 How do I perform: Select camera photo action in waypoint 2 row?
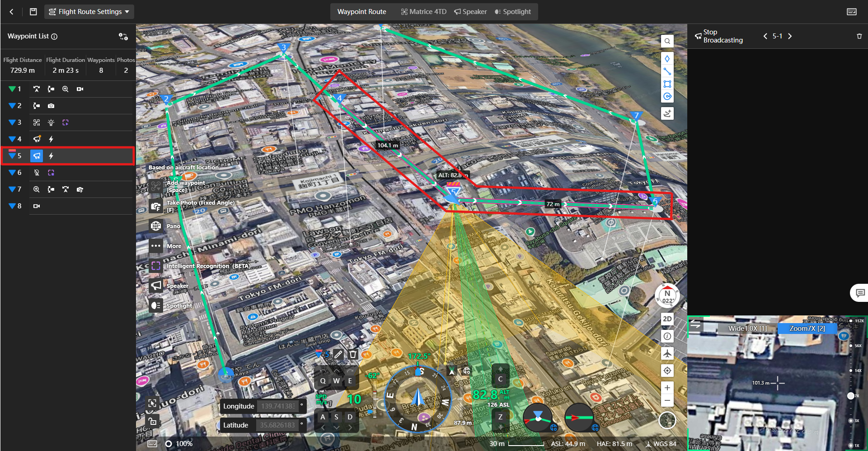pyautogui.click(x=51, y=106)
